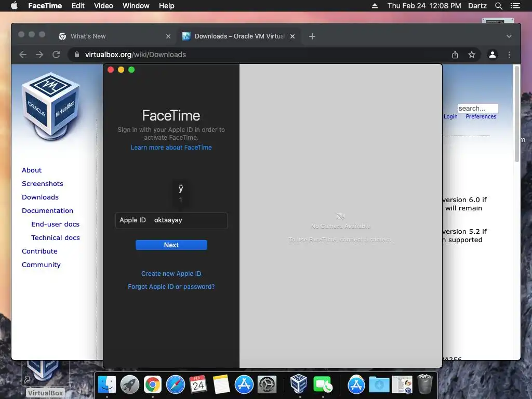Open Calendar from the Dock
Screen dimensions: 532x399
tap(198, 384)
